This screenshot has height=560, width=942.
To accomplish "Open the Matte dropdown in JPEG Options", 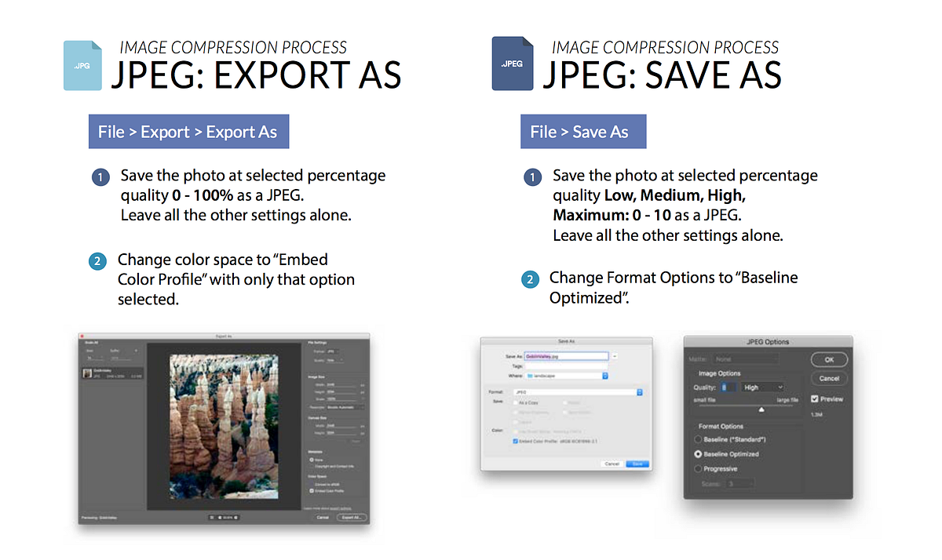I will point(746,359).
